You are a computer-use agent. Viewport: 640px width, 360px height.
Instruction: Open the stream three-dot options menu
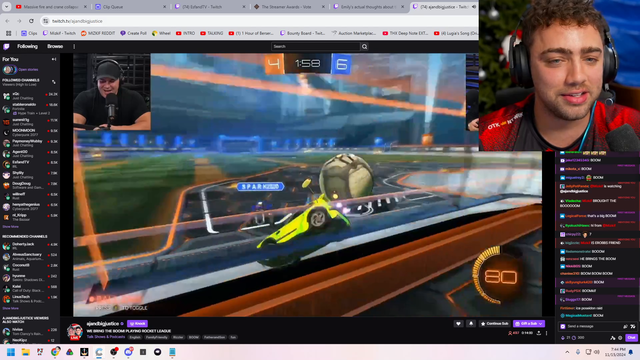click(x=547, y=333)
